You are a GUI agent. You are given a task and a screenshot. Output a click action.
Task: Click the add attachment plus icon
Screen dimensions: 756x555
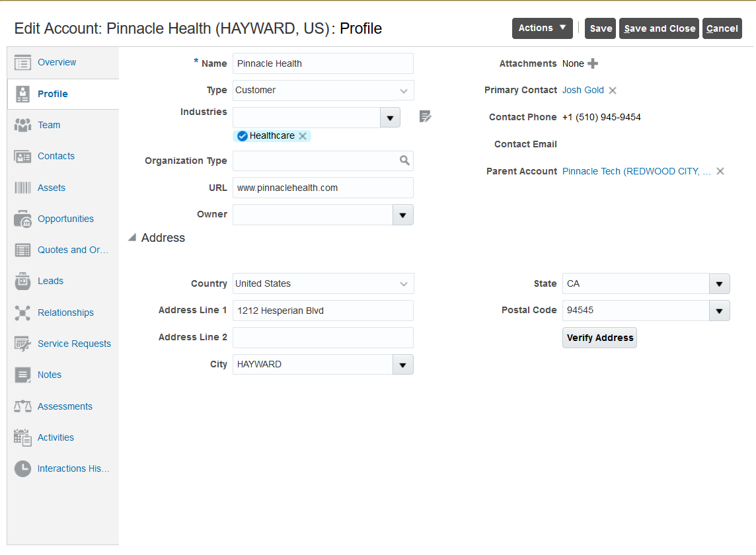pos(593,63)
